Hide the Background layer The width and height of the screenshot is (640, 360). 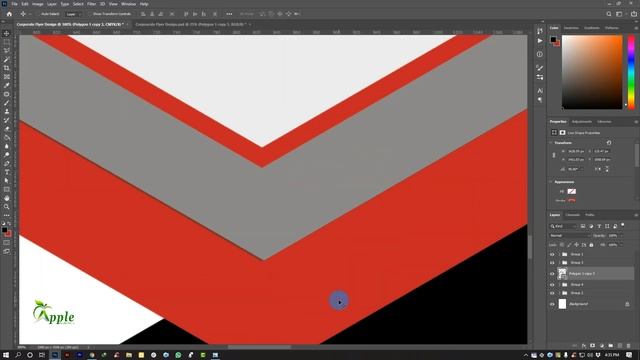click(x=552, y=304)
